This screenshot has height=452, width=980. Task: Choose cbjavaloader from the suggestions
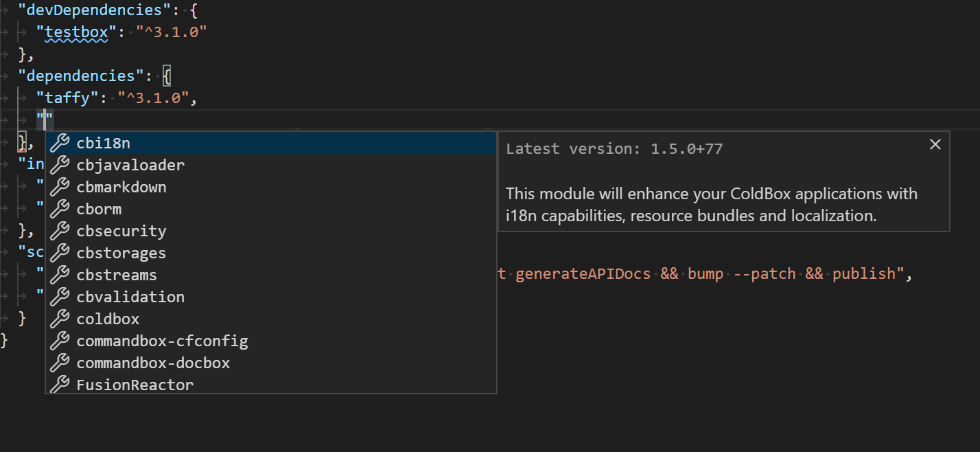[x=271, y=165]
